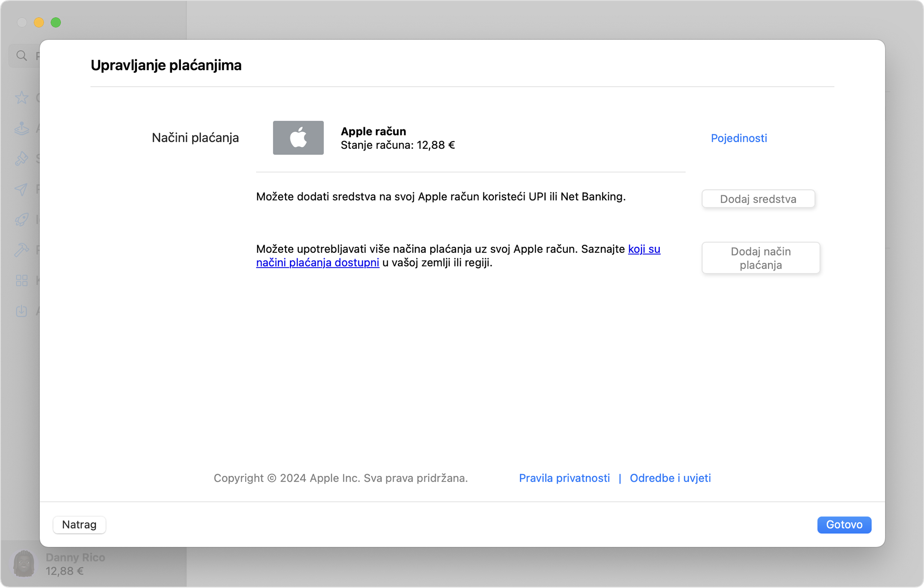
Task: Click the Dodaj način plaćanja button
Action: tap(761, 258)
